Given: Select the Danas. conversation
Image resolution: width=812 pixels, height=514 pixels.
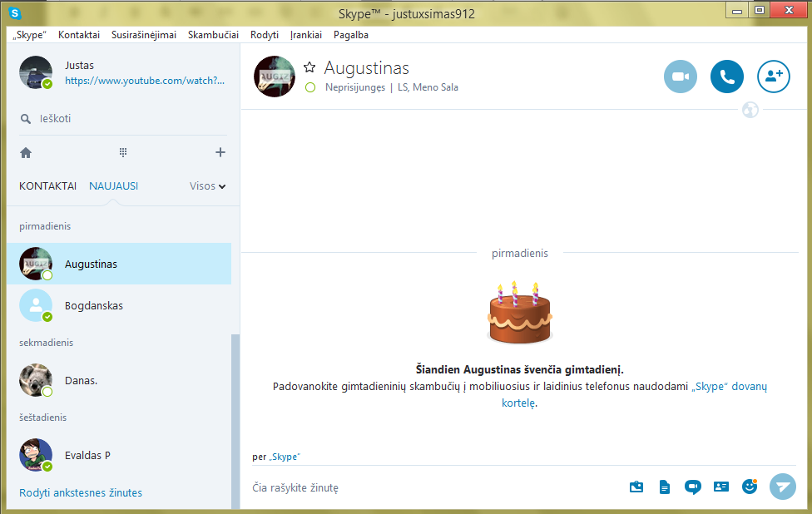Looking at the screenshot, I should tap(119, 380).
